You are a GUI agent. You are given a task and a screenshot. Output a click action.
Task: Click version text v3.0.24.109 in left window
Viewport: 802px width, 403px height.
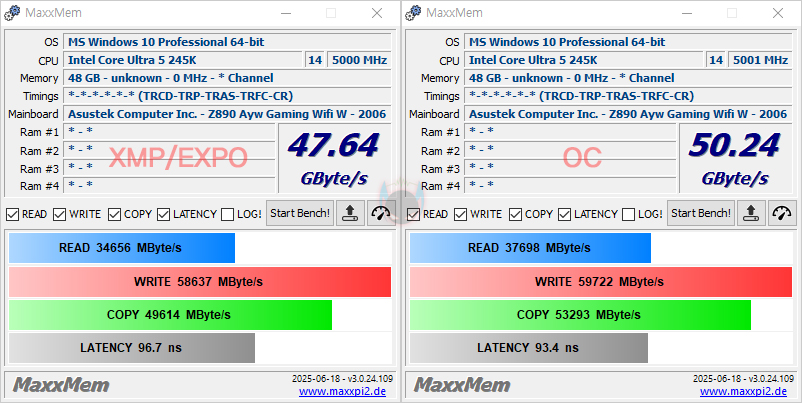[370, 379]
